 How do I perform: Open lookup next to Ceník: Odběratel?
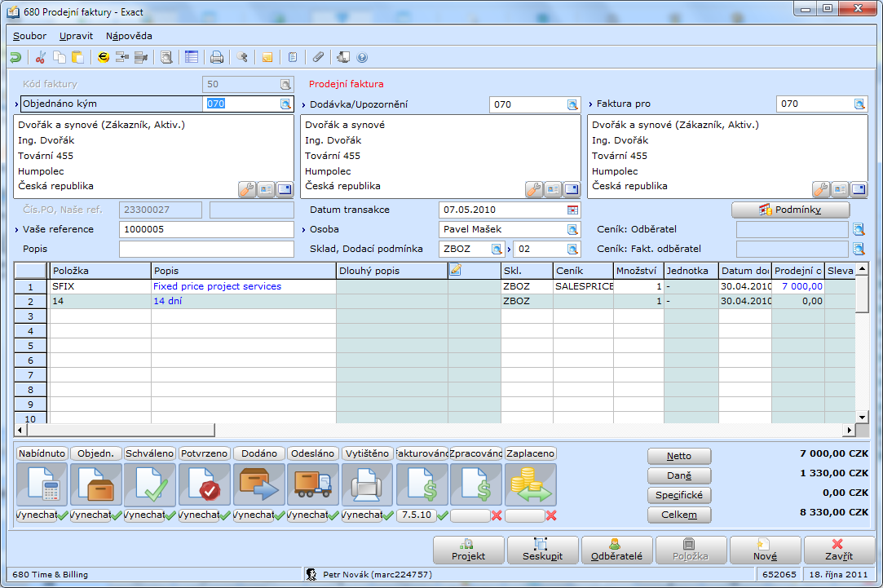859,229
